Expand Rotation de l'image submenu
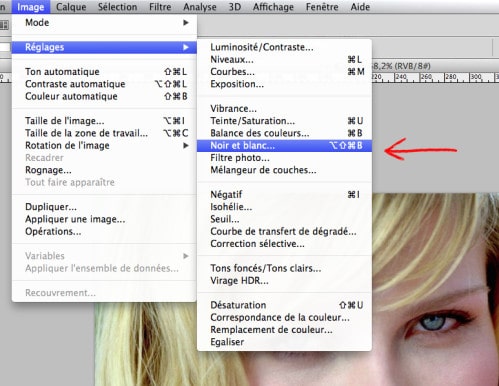This screenshot has height=386, width=499. (x=104, y=145)
